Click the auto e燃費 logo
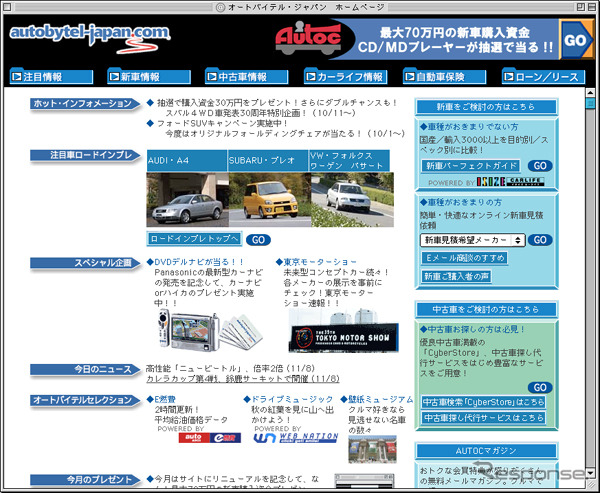 pos(210,437)
